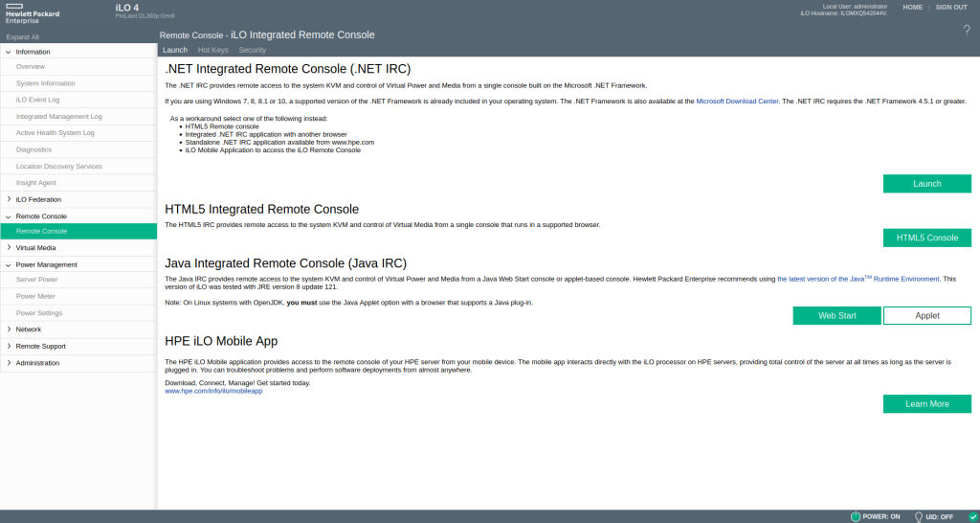
Task: Open the latest Java Runtime Environment link
Action: coord(858,279)
